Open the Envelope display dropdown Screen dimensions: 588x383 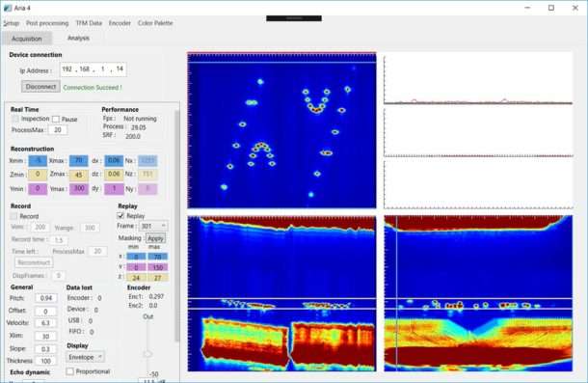(x=85, y=357)
